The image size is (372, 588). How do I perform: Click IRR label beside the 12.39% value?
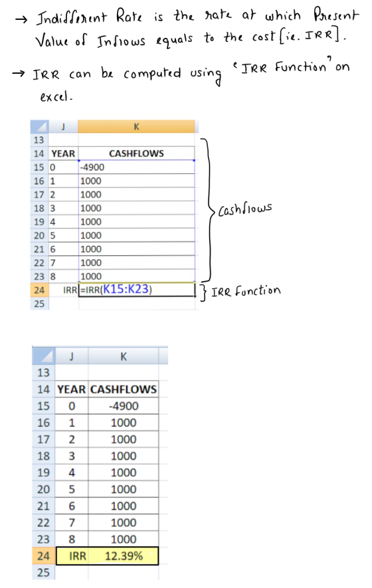[x=78, y=555]
